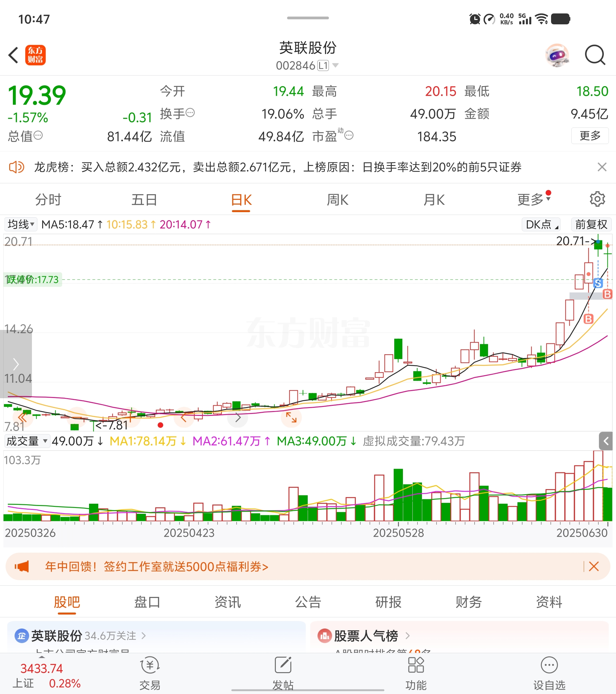The image size is (616, 694).
Task: Click the 更多 quote details button
Action: coord(590,136)
